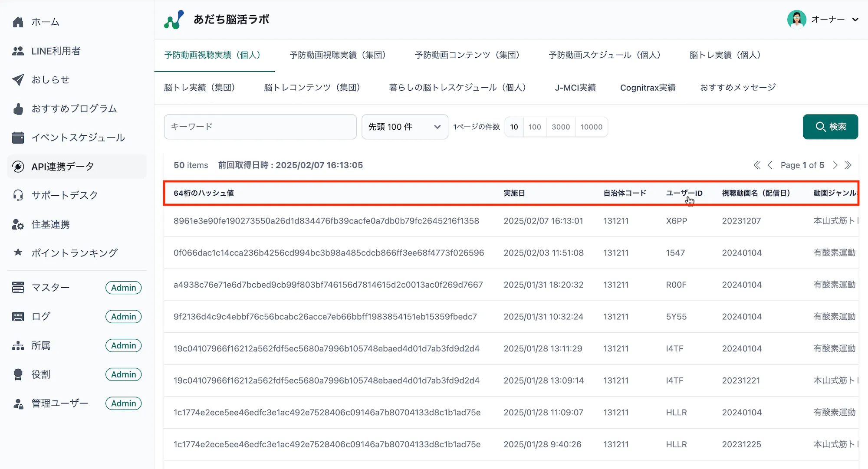Open 住基連携 user-gear icon

click(18, 224)
